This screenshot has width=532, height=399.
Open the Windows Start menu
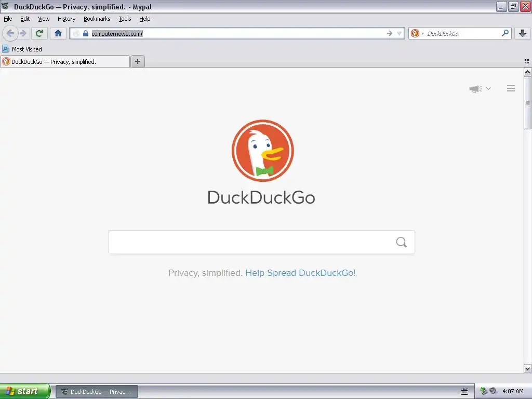(x=25, y=391)
